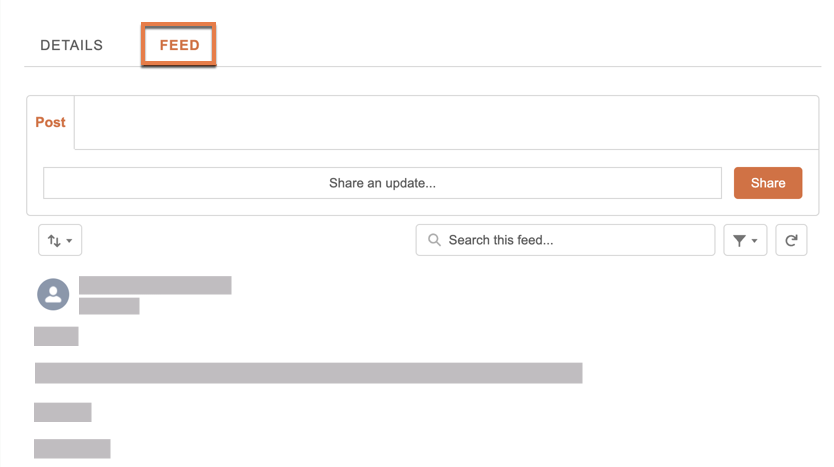This screenshot has width=834, height=467.
Task: Click the Share an update text box
Action: click(382, 183)
